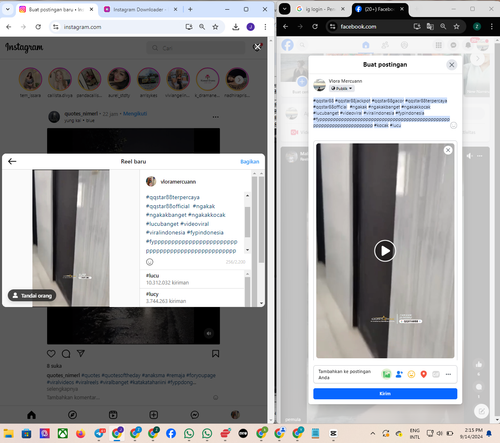This screenshot has width=500, height=443.
Task: Toggle mute on the Instagram feed video
Action: click(209, 333)
